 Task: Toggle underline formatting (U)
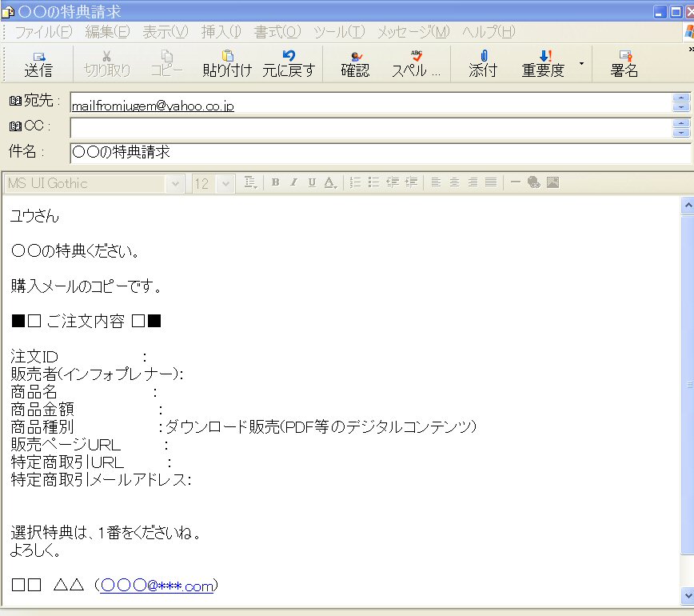point(312,182)
